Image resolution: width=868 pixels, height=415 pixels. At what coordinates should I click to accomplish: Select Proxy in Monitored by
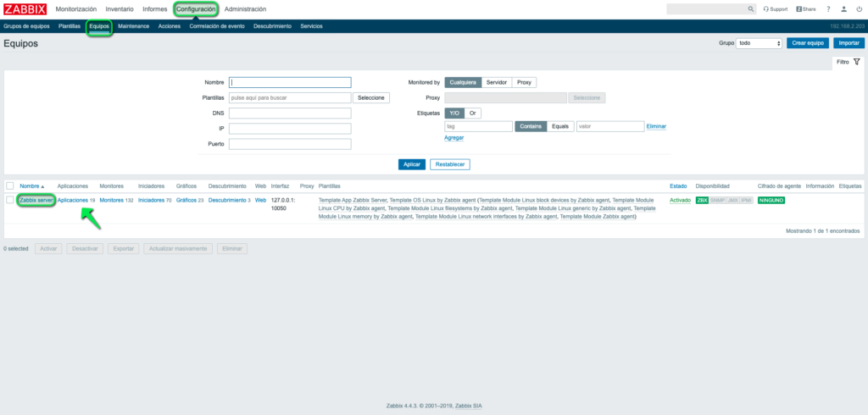(524, 82)
